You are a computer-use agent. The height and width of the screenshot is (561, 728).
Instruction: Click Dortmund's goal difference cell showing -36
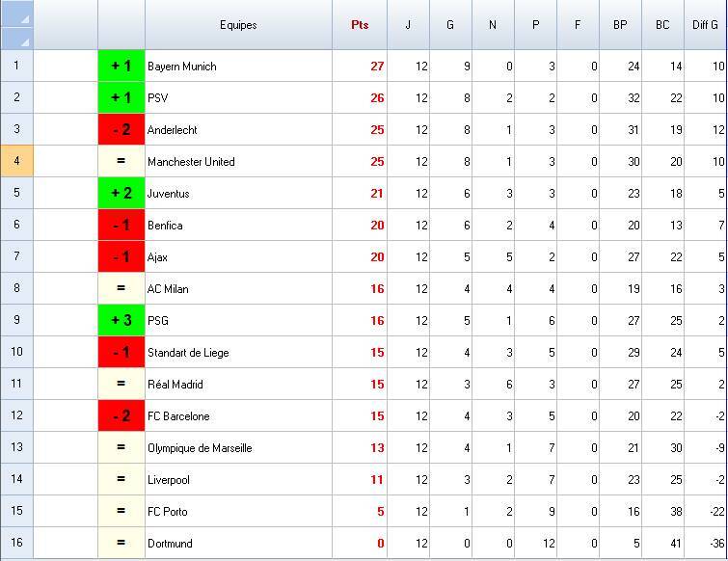706,544
